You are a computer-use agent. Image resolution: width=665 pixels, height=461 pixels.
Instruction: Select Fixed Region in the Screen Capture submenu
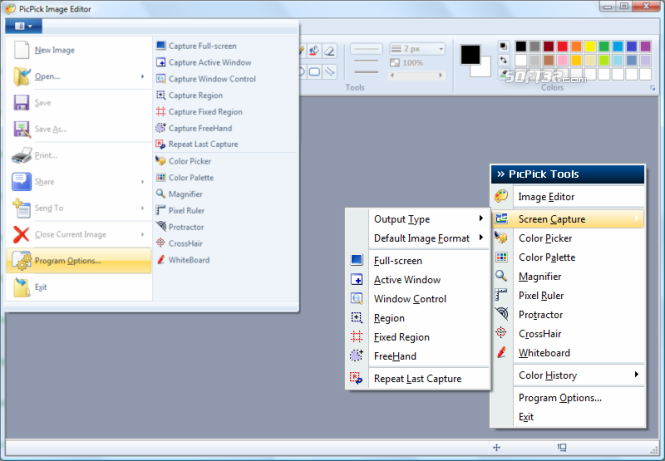(418, 337)
